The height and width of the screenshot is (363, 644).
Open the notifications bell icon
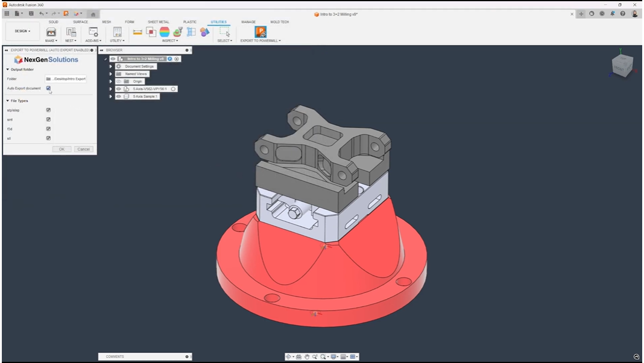(x=613, y=13)
